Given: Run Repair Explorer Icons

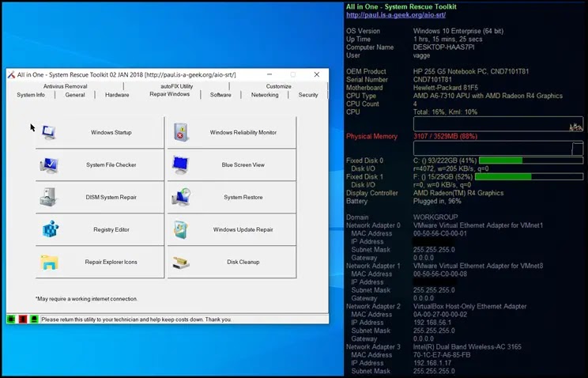Looking at the screenshot, I should pyautogui.click(x=100, y=262).
